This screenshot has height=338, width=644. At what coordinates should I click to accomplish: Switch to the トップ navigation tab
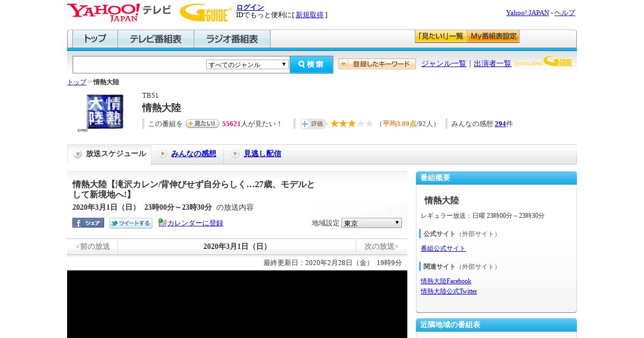tap(95, 39)
